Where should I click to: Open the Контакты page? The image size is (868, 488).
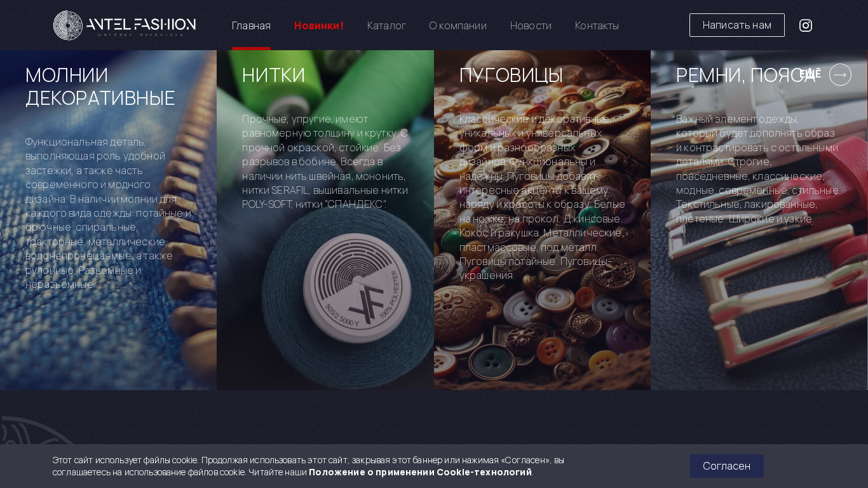(597, 25)
